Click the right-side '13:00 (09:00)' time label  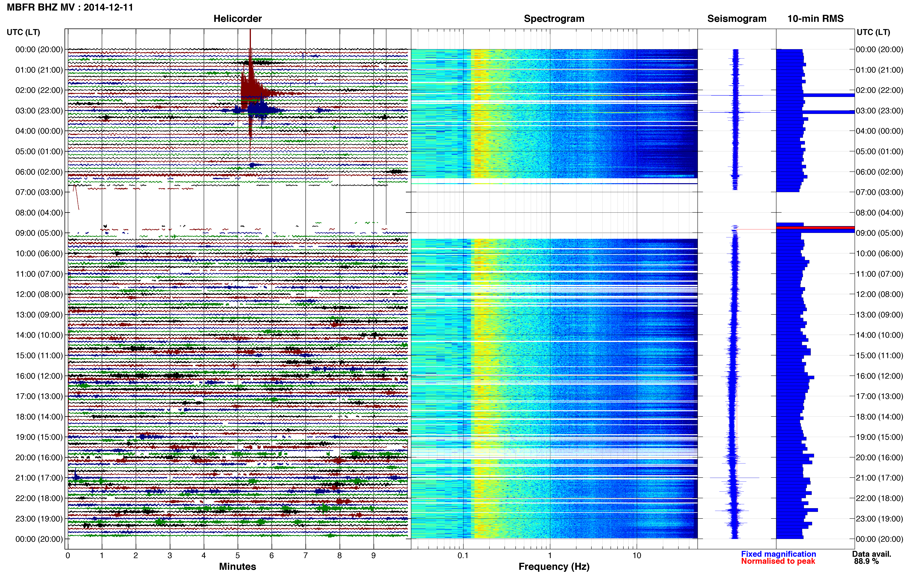coord(879,315)
